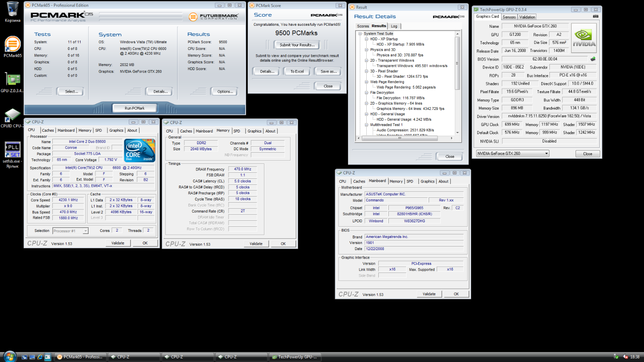Click the Quick Launch icon right of Internet Explorer
The image size is (644, 362).
pos(48,357)
